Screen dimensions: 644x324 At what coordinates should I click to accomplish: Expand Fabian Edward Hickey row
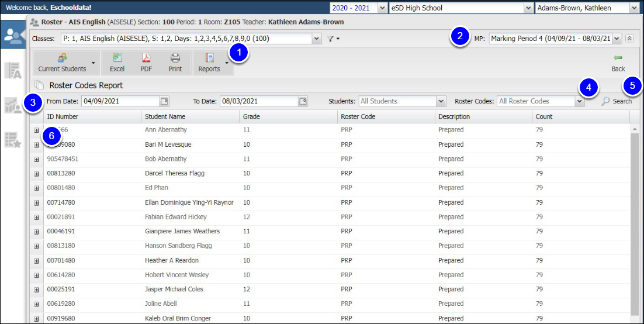[37, 217]
